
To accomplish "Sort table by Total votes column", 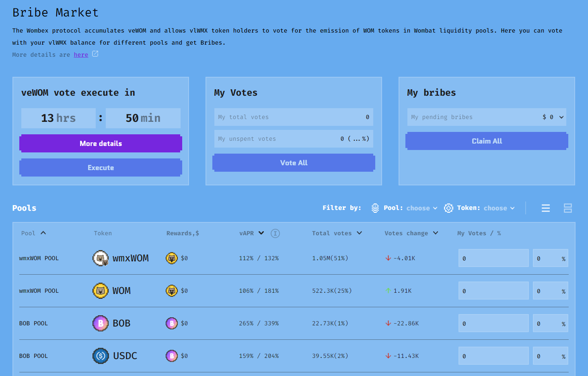I will [x=337, y=233].
